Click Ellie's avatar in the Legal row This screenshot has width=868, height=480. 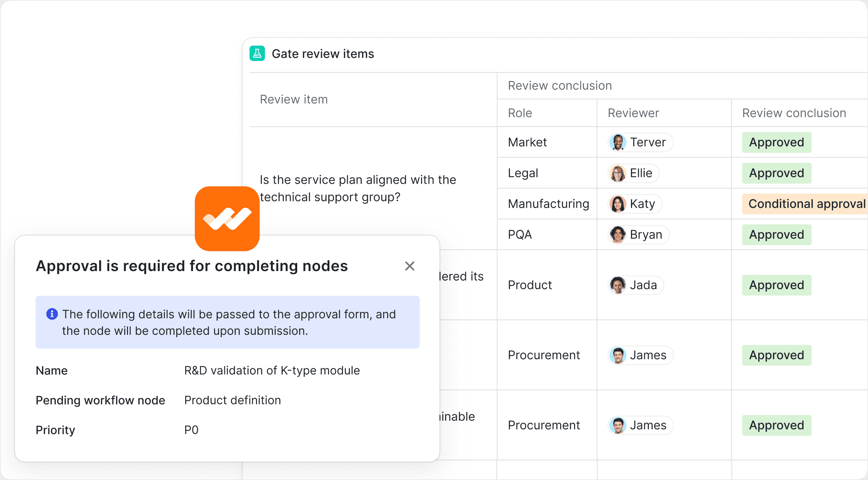coord(618,173)
